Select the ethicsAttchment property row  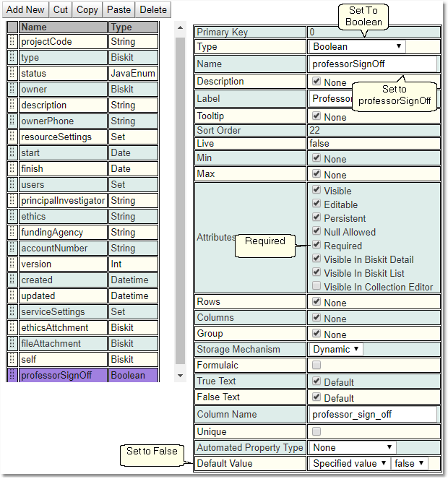[x=64, y=328]
